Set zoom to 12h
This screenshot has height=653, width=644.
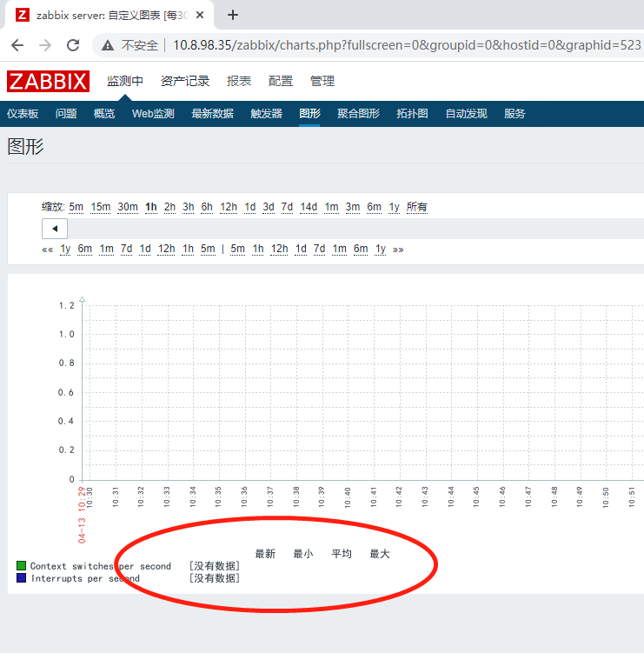pyautogui.click(x=229, y=207)
